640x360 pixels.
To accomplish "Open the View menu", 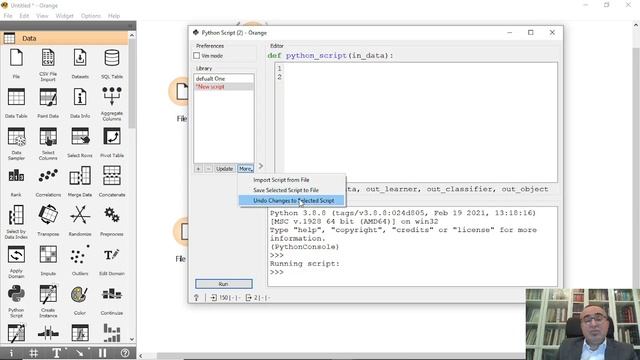I will (42, 16).
